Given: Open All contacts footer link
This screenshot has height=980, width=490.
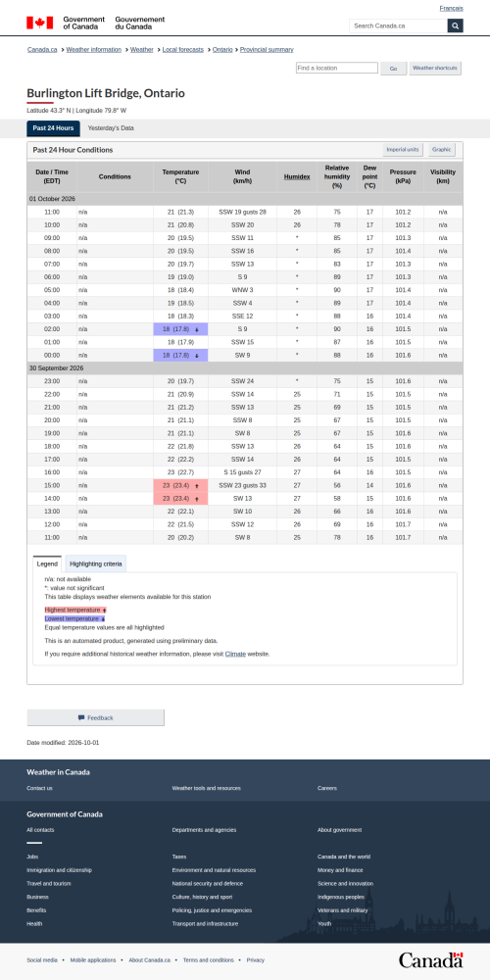Looking at the screenshot, I should [40, 830].
